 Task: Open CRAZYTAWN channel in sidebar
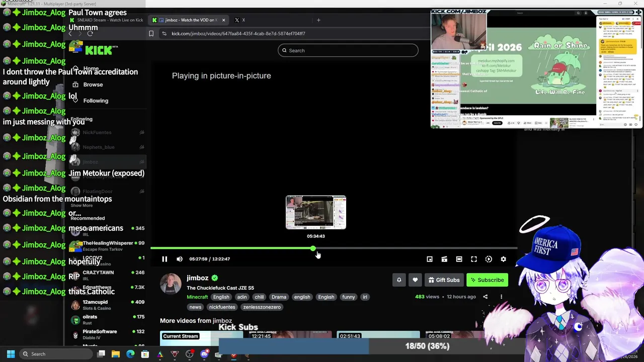click(x=107, y=275)
